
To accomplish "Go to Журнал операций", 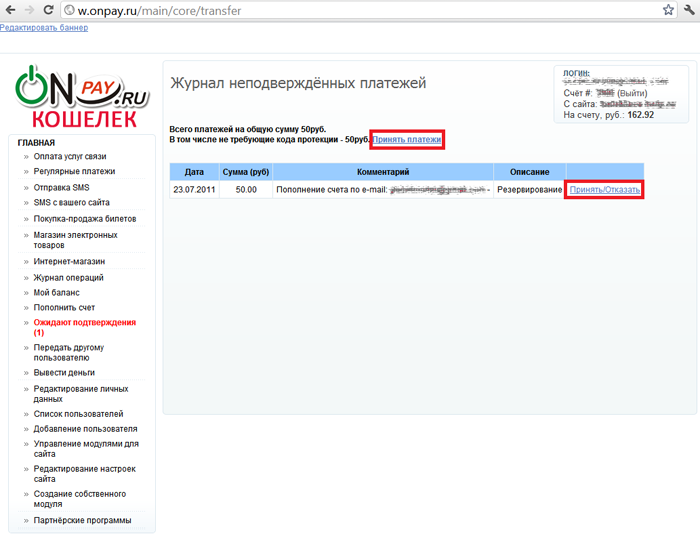I will pos(69,278).
